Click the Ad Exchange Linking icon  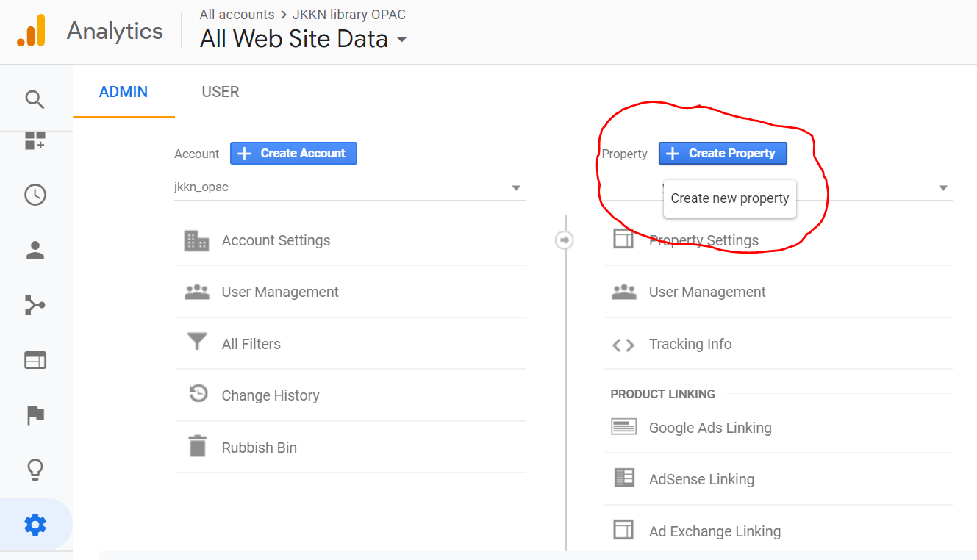(623, 530)
